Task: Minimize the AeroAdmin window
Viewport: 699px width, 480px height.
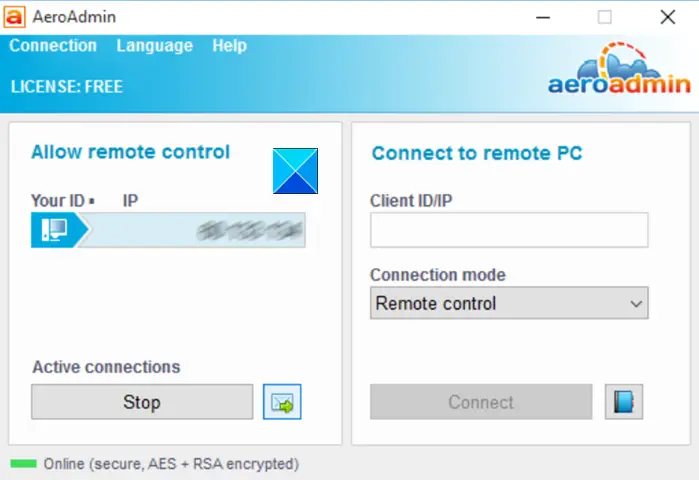Action: pos(542,17)
